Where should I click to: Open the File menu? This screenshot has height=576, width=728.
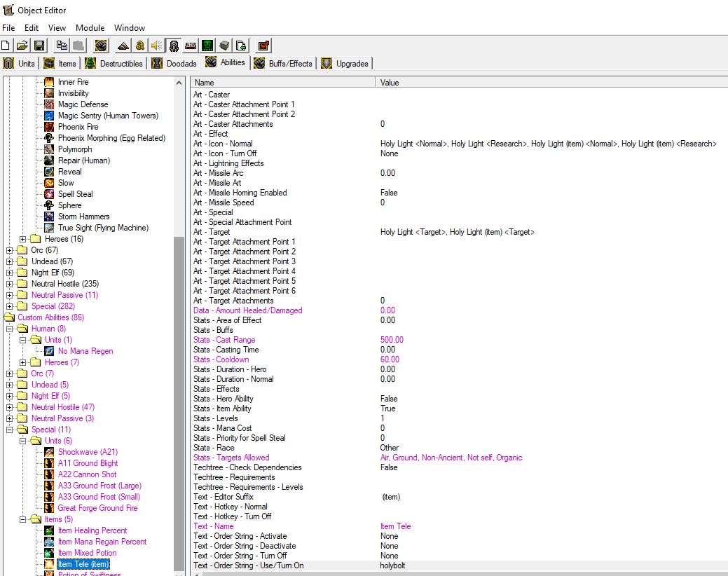[9, 28]
